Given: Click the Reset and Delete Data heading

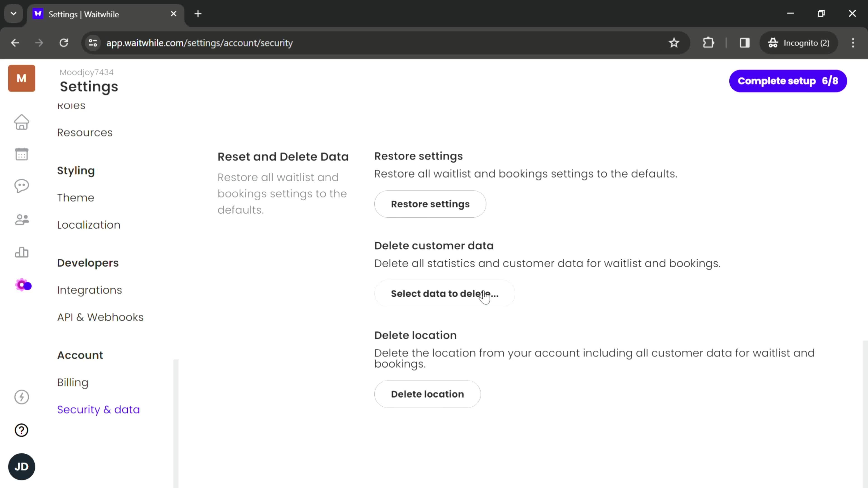Looking at the screenshot, I should [x=283, y=157].
